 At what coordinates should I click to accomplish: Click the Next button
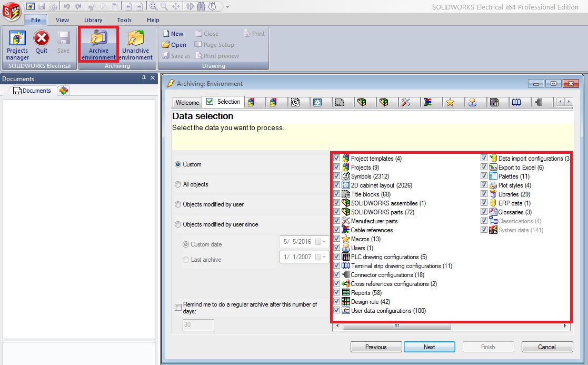(x=430, y=347)
